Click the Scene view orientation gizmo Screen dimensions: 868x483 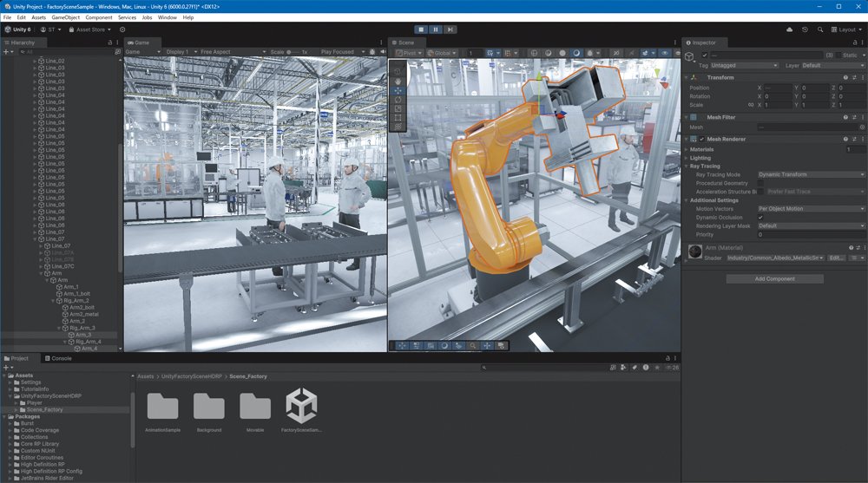(x=661, y=78)
